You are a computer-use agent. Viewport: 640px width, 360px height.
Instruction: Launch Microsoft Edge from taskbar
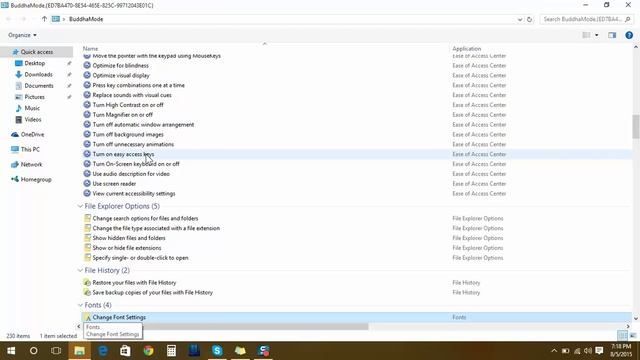tap(103, 351)
